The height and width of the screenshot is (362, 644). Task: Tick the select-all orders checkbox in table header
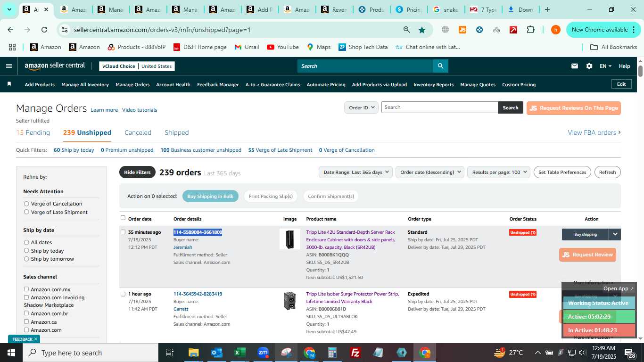[123, 218]
